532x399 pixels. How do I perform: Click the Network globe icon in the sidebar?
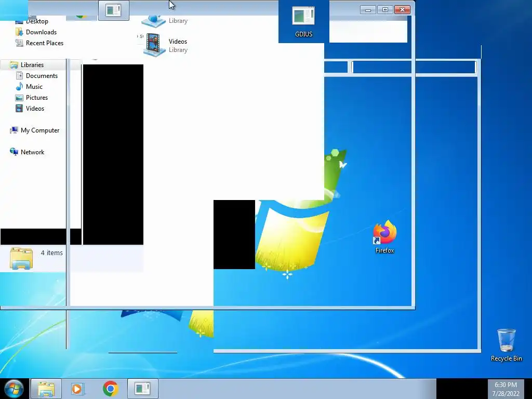14,152
